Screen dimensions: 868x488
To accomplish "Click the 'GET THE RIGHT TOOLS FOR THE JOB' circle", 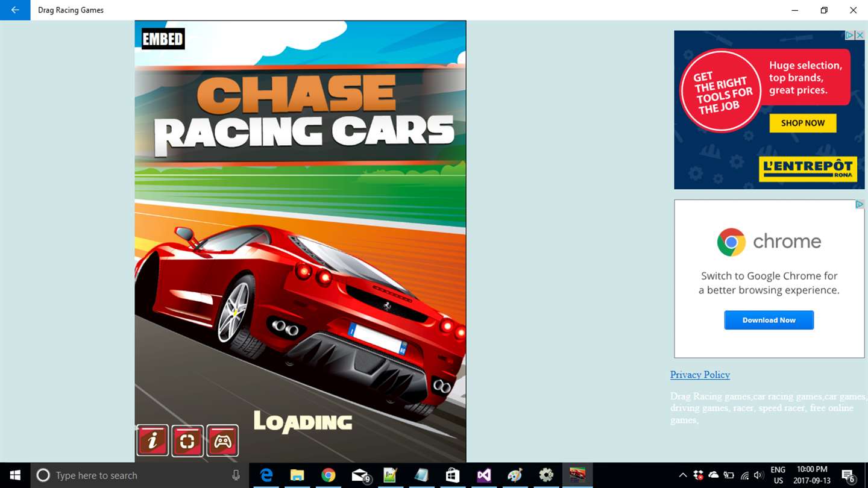I will (x=722, y=92).
